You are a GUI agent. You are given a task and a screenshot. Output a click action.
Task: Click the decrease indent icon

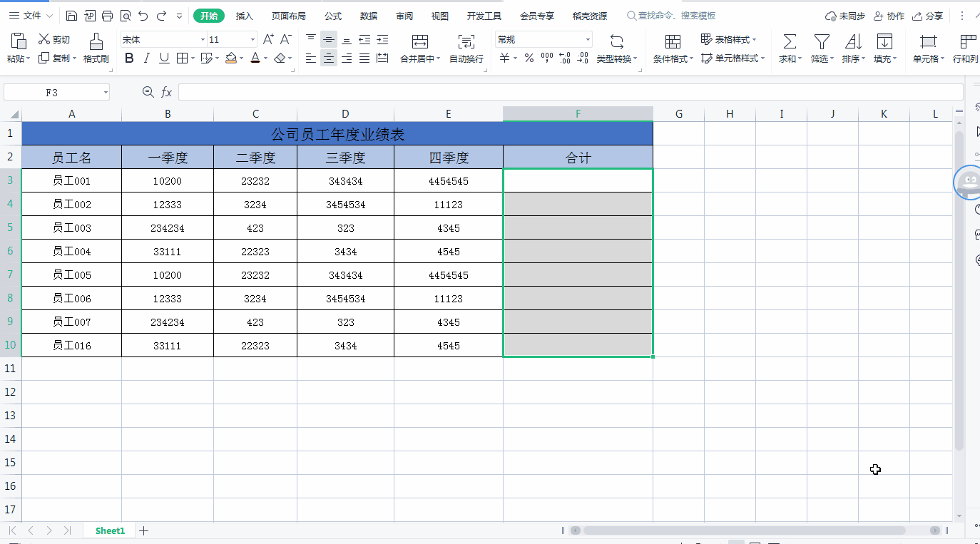click(x=364, y=40)
